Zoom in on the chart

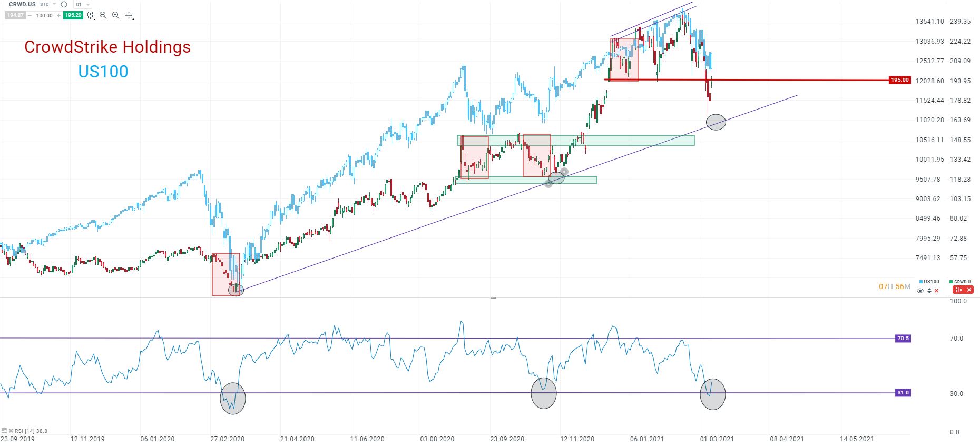pos(115,16)
